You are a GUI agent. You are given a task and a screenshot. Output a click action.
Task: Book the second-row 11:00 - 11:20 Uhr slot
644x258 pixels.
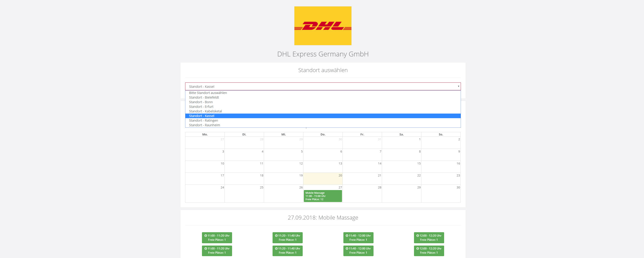tap(217, 251)
